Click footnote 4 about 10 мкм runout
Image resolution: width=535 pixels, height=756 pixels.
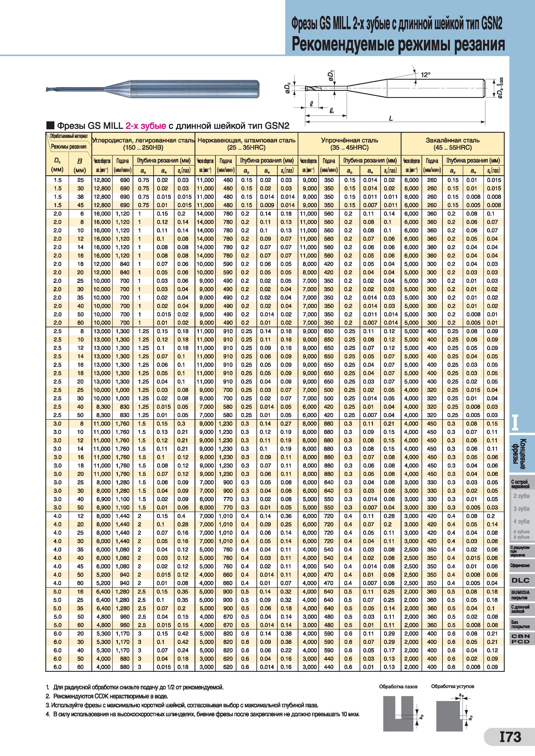203,714
